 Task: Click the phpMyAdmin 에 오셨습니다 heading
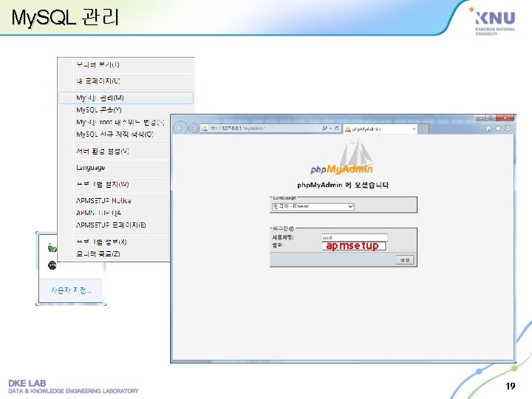tap(343, 185)
